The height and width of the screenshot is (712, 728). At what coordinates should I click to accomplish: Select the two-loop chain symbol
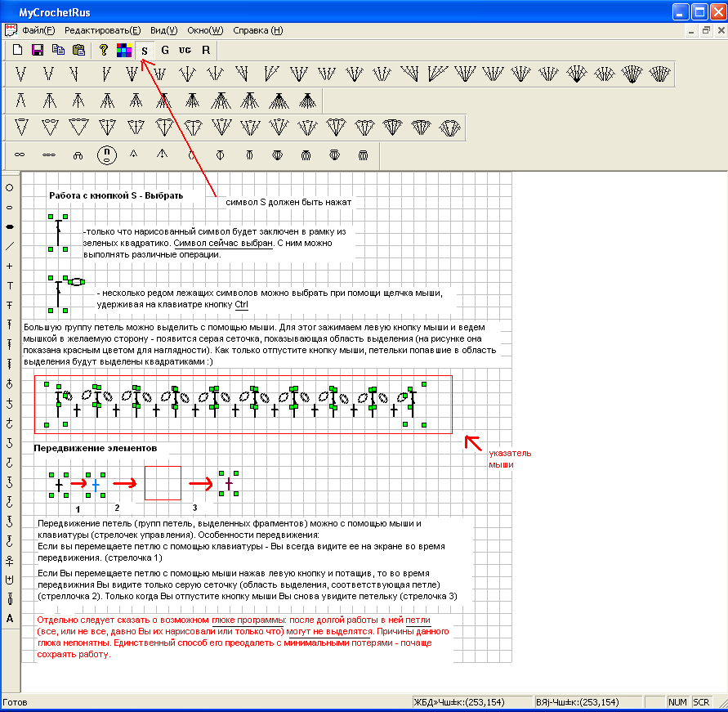point(20,154)
